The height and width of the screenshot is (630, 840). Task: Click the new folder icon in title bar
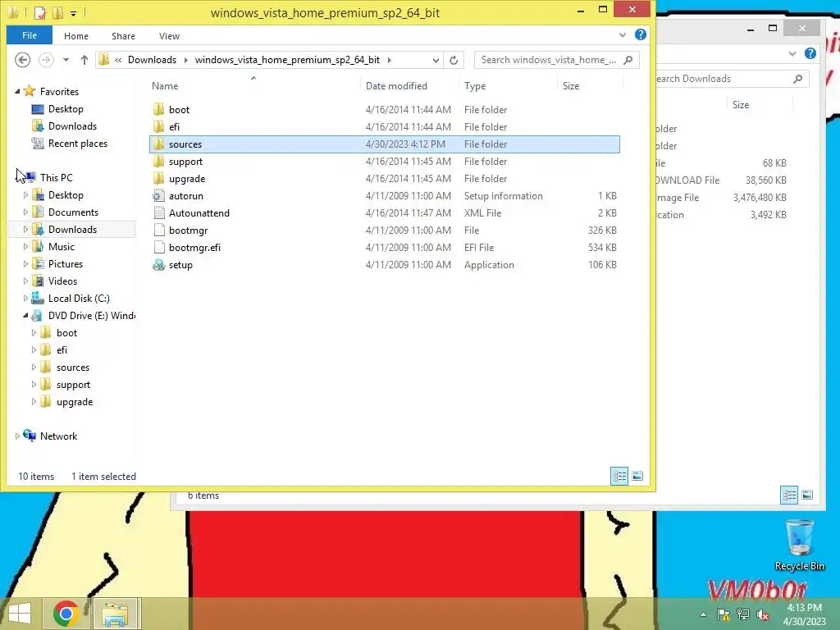pos(57,12)
